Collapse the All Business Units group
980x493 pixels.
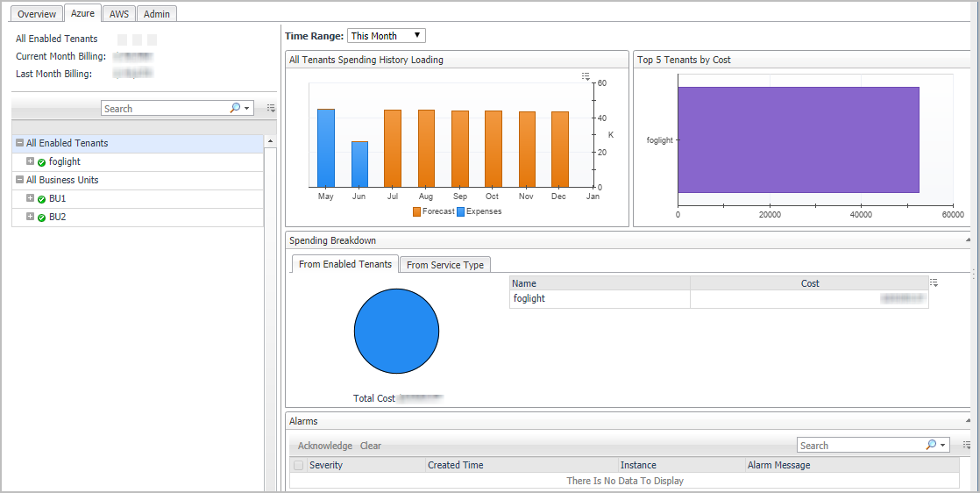(x=19, y=180)
